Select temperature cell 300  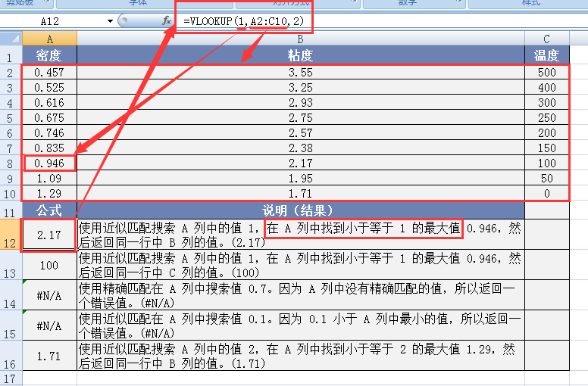click(547, 103)
